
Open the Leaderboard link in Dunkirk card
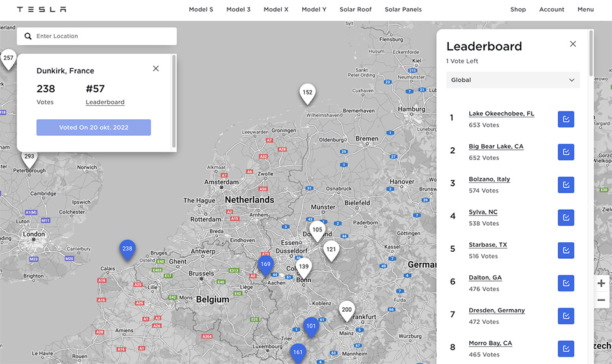pyautogui.click(x=105, y=102)
